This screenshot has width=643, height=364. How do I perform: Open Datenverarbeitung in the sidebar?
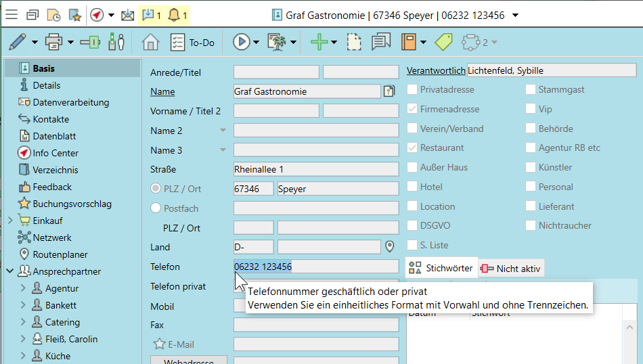70,102
